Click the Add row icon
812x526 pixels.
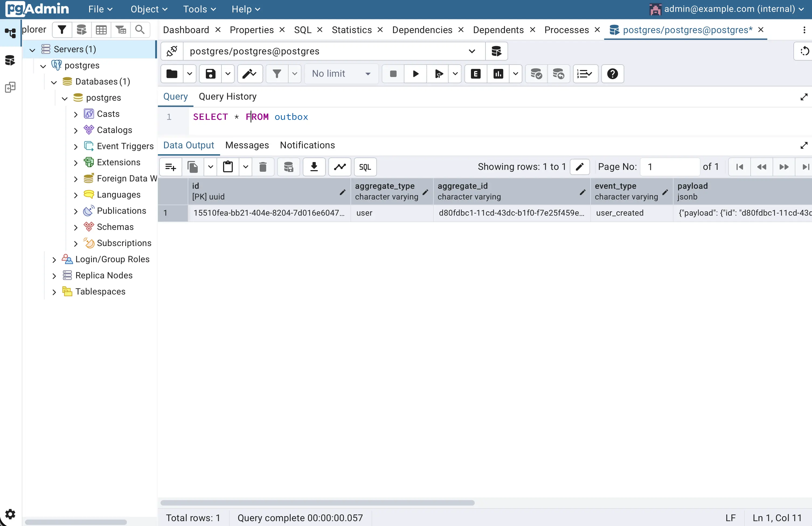coord(170,167)
